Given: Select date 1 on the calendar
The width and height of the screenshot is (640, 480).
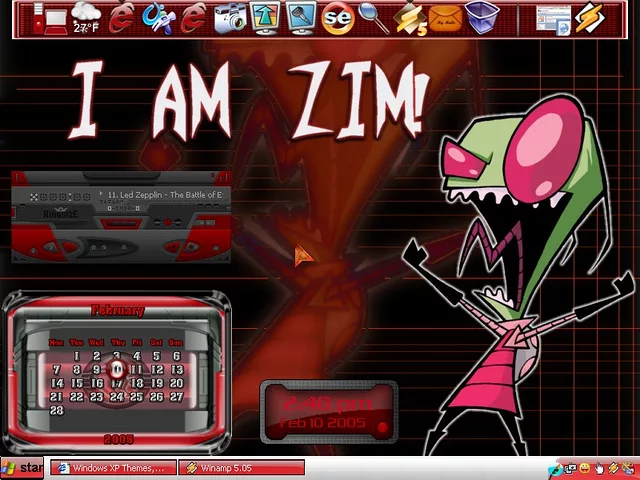Looking at the screenshot, I should coord(76,356).
